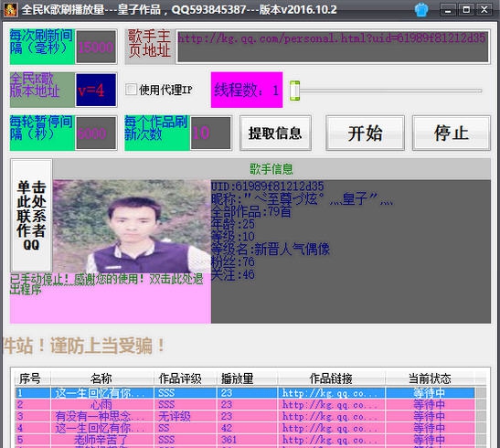Click the 全部作品:79首 text

(251, 211)
